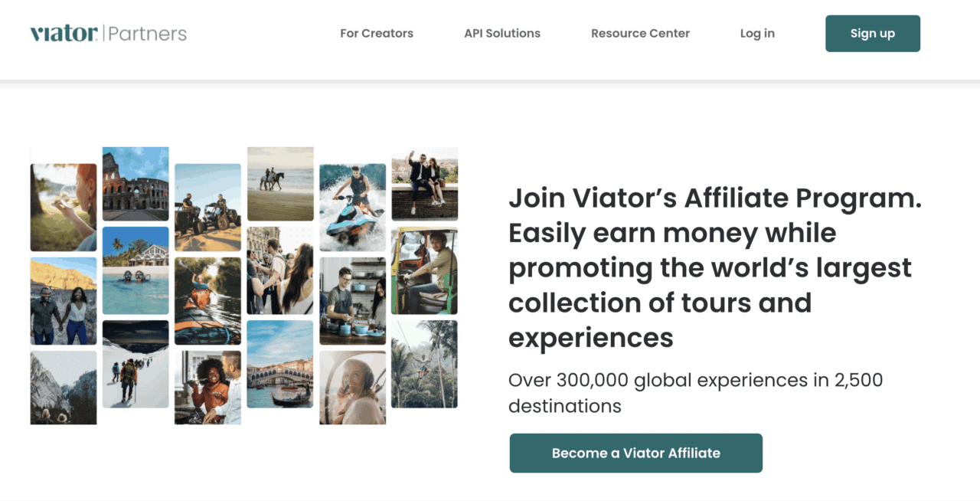This screenshot has width=980, height=501.
Task: Select the tuk-tuk driver photo
Action: coord(424,270)
